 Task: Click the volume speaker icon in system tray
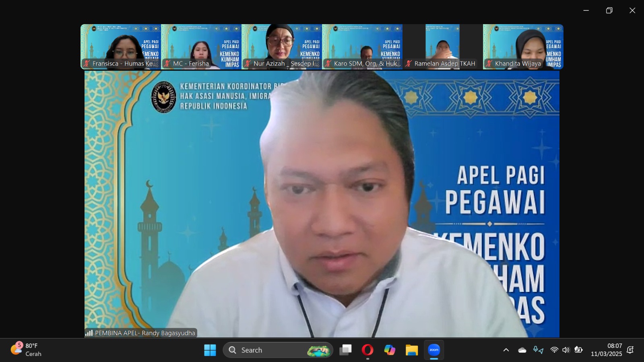tap(566, 350)
